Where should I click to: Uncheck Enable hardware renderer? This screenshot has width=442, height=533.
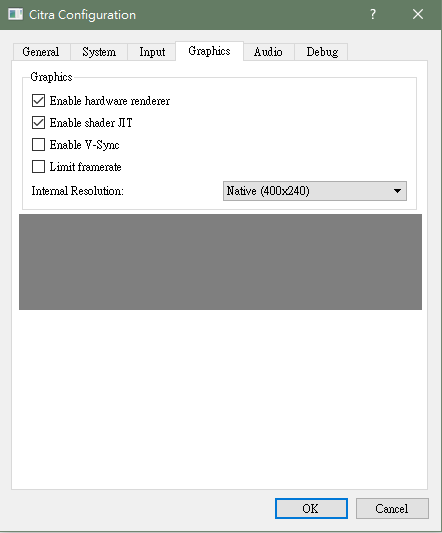[x=38, y=101]
